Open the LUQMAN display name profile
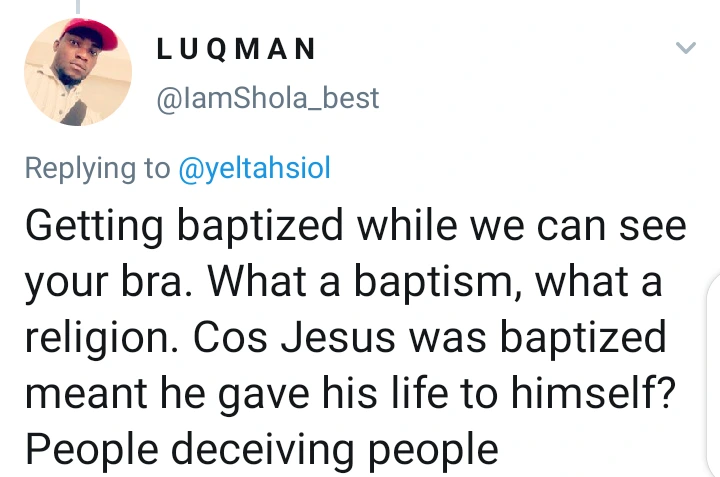The image size is (720, 477). coord(236,49)
